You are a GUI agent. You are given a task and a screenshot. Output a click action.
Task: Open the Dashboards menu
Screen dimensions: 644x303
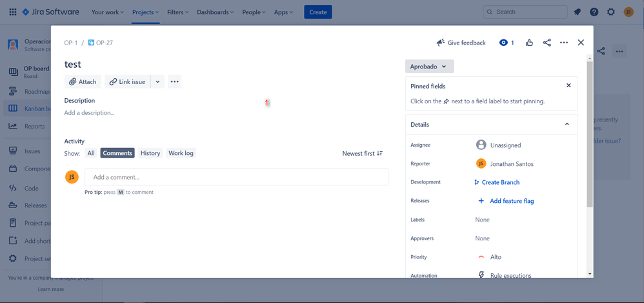coord(216,12)
